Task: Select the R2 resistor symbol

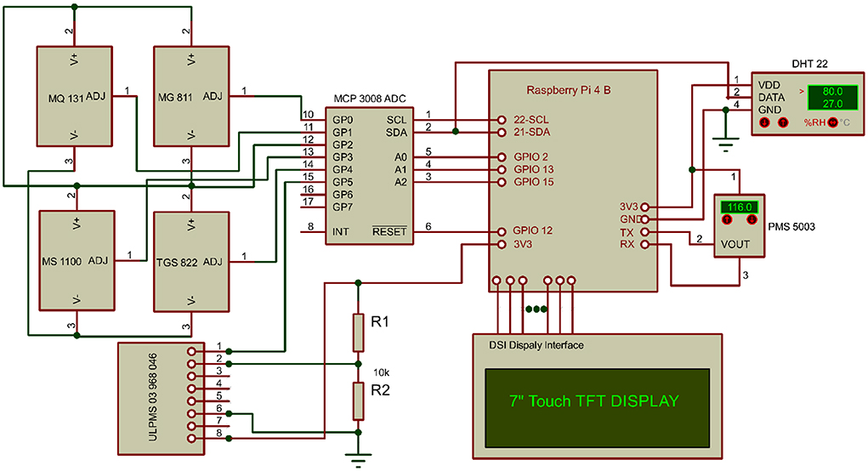Action: coord(358,400)
